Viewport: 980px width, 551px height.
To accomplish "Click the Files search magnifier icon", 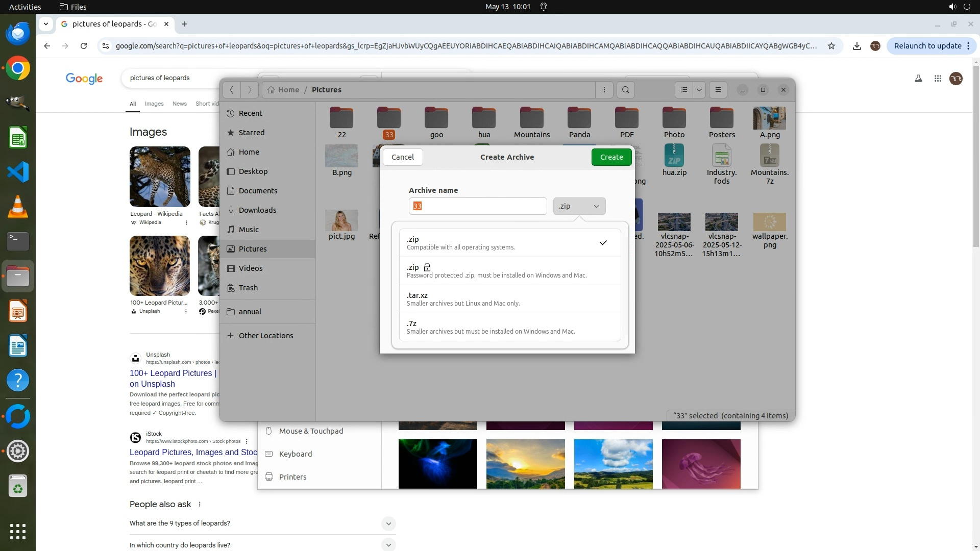I will point(625,90).
